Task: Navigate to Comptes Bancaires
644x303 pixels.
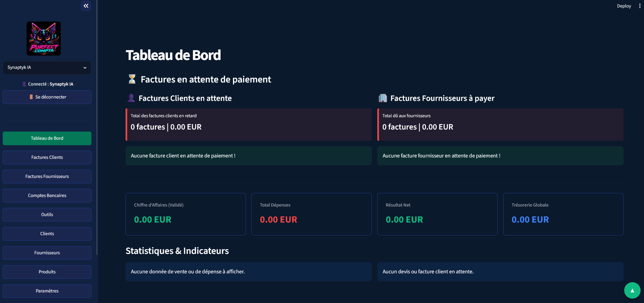Action: point(47,196)
